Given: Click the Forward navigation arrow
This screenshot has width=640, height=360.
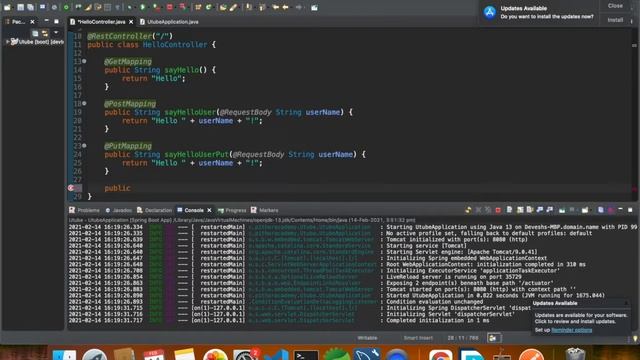Looking at the screenshot, I should pos(299,7).
